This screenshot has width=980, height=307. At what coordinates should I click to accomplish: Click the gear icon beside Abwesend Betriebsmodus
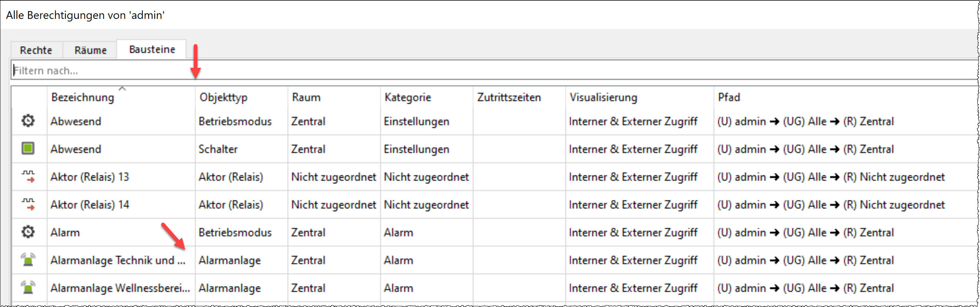(28, 121)
